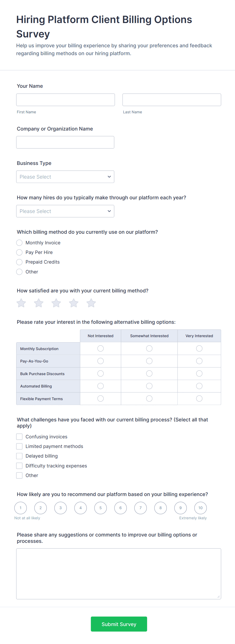
Task: Open the Business Type dropdown
Action: coord(65,177)
